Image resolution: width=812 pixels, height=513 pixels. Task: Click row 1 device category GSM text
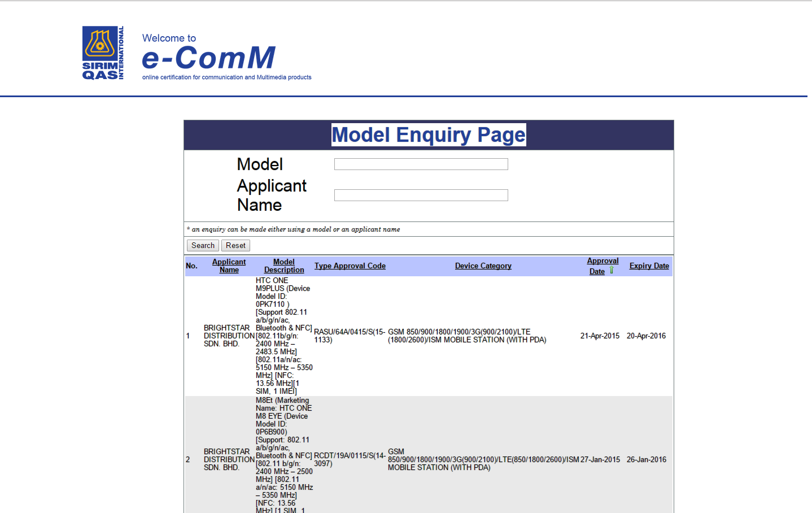(x=467, y=336)
